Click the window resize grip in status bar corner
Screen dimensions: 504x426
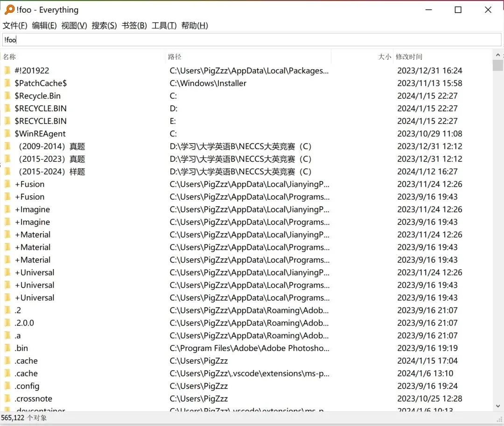pyautogui.click(x=499, y=419)
